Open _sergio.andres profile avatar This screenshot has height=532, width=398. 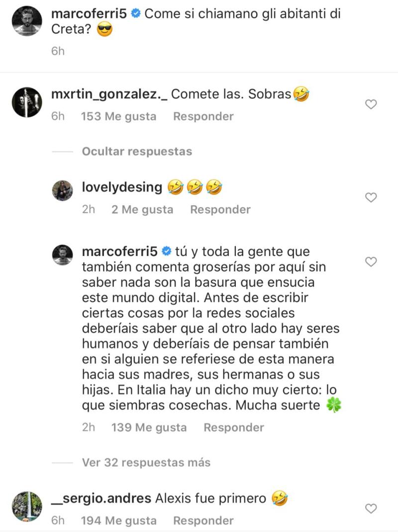coord(26,506)
